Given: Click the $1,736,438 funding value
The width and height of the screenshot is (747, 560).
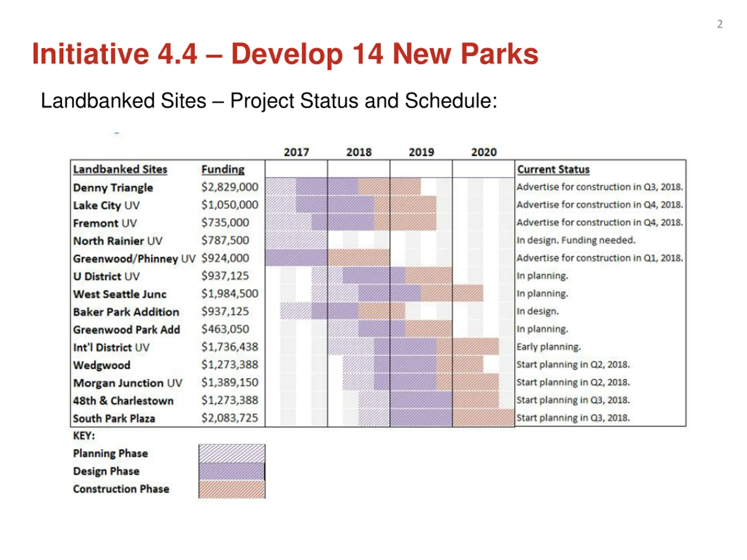Looking at the screenshot, I should pyautogui.click(x=230, y=347).
